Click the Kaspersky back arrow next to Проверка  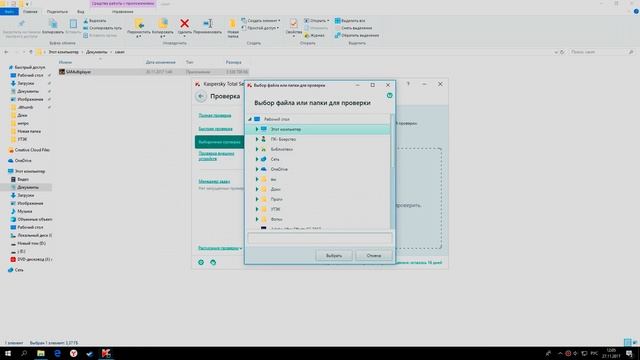pos(200,96)
